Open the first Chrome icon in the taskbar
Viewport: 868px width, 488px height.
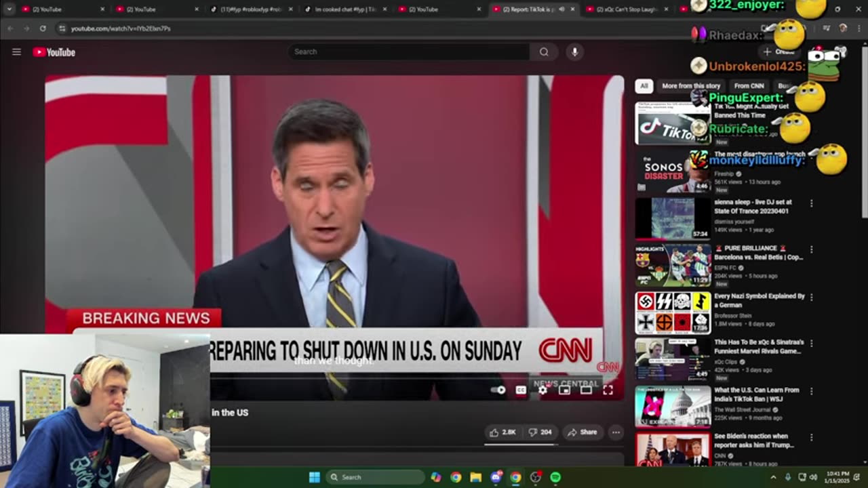[x=456, y=477]
